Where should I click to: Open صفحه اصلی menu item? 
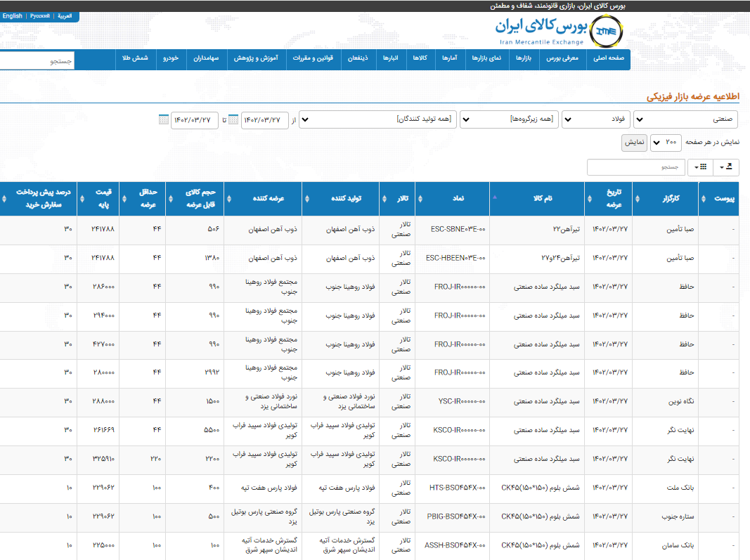click(609, 58)
